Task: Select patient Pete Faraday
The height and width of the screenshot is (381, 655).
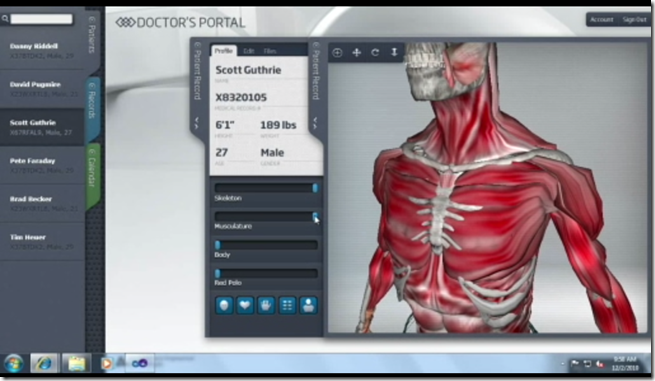Action: [x=42, y=165]
